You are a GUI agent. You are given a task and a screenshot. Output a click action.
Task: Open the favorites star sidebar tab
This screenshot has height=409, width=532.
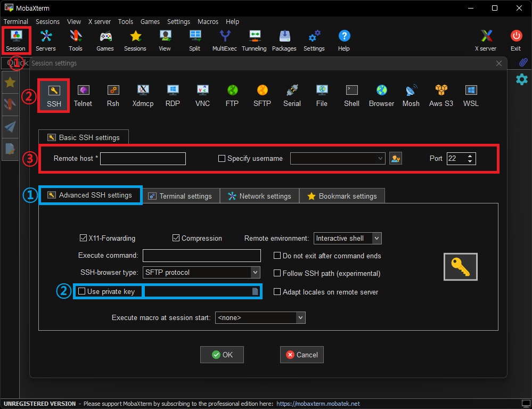(x=10, y=82)
